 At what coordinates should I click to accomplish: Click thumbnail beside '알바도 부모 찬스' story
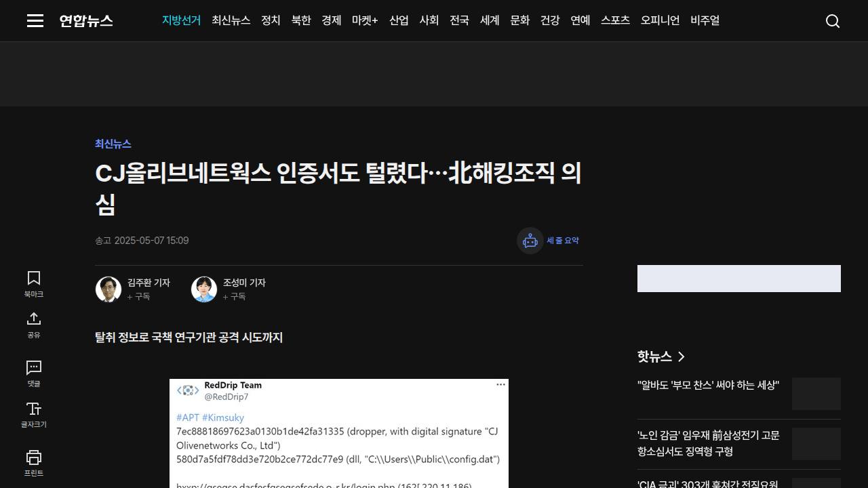pyautogui.click(x=816, y=394)
